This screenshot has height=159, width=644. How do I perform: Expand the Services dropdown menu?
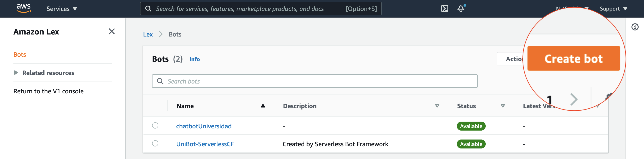(61, 9)
